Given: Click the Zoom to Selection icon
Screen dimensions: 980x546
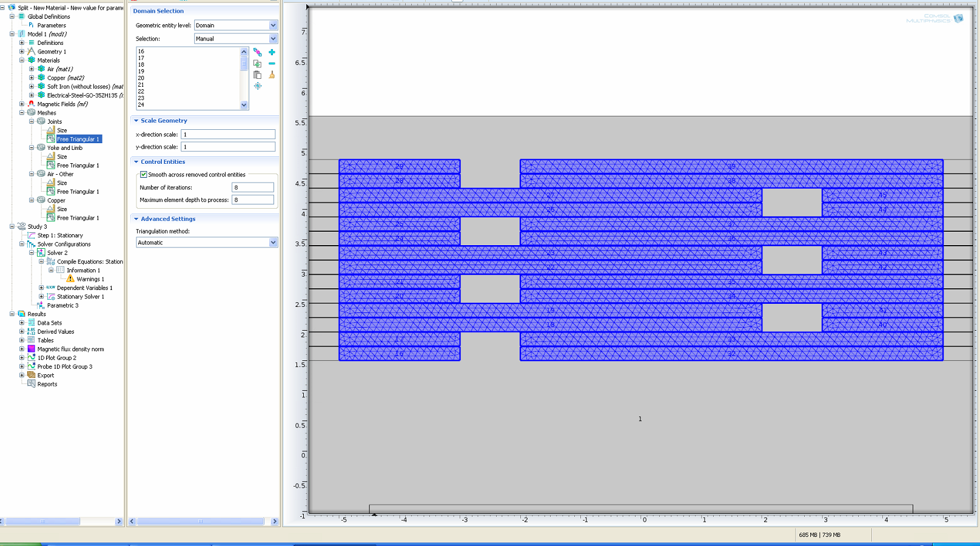Looking at the screenshot, I should click(x=258, y=86).
